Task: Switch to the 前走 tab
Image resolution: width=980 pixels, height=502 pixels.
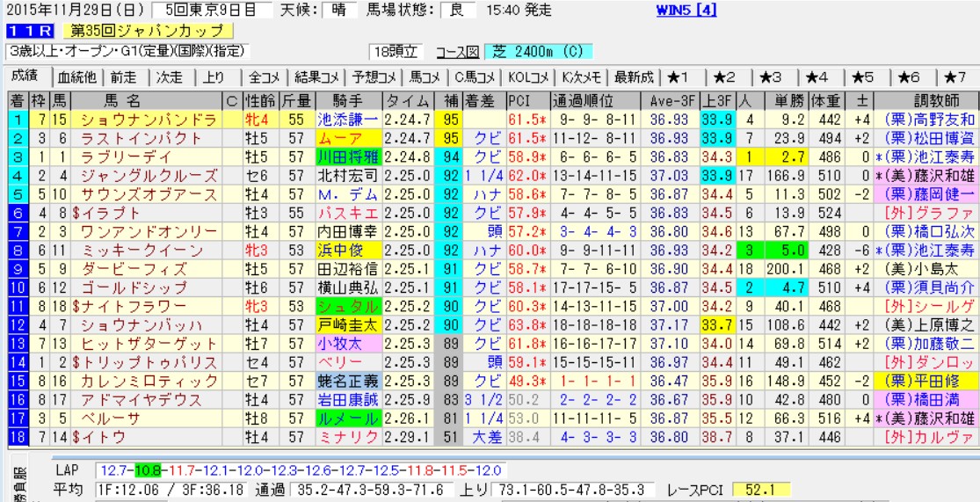Action: [124, 76]
